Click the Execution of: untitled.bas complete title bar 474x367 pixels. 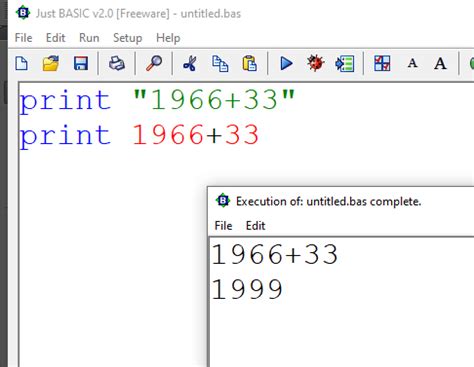click(340, 201)
